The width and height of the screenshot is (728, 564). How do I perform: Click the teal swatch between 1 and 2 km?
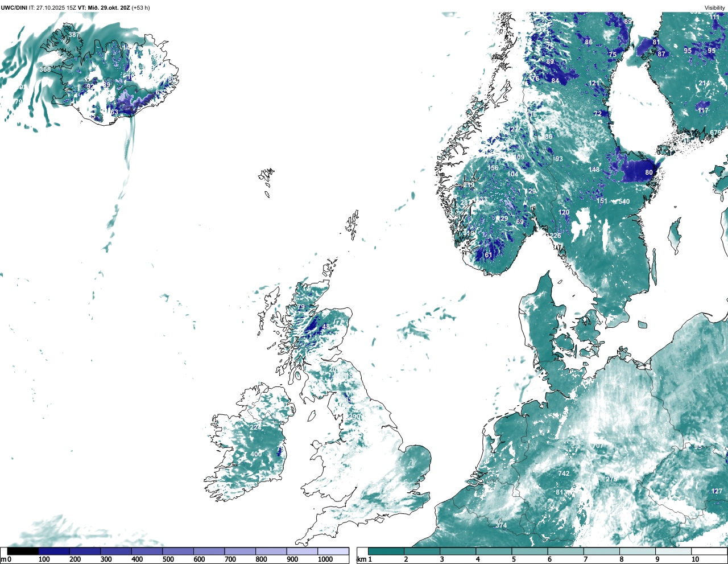[x=386, y=551]
